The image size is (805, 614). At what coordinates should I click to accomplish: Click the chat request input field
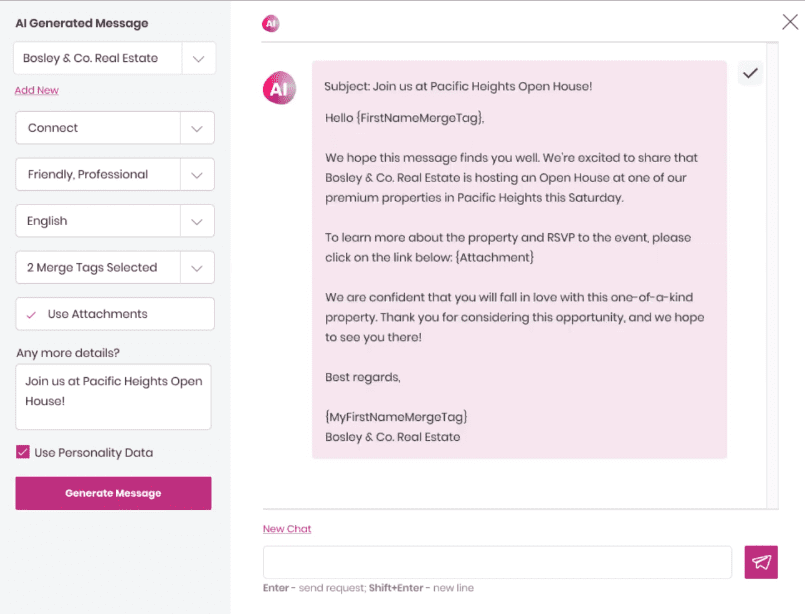click(x=497, y=562)
